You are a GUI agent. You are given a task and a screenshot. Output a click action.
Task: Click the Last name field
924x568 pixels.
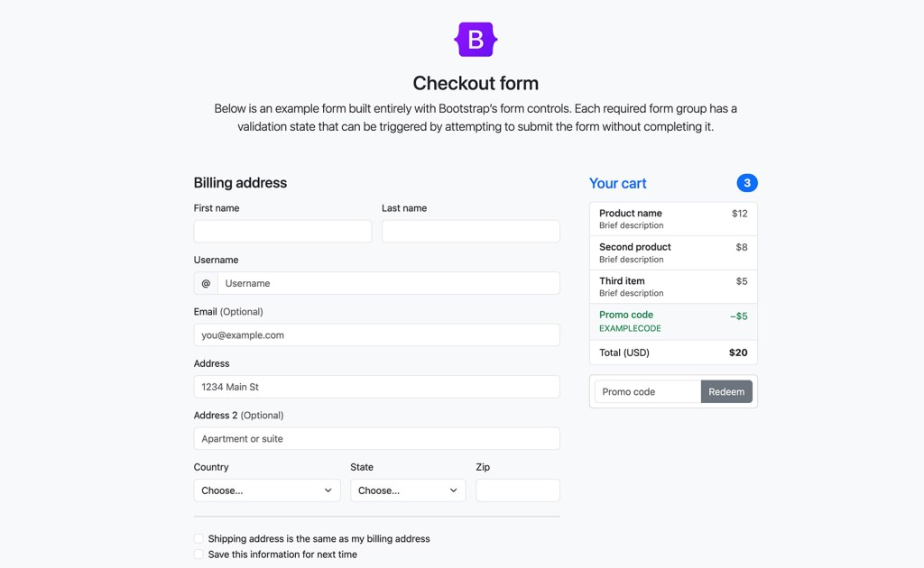pyautogui.click(x=470, y=231)
